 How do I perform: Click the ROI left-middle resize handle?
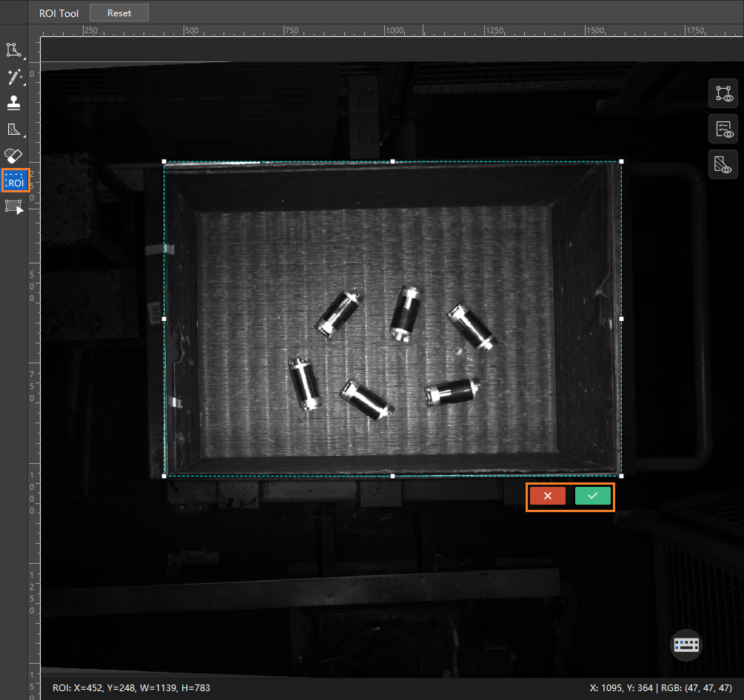pos(164,319)
